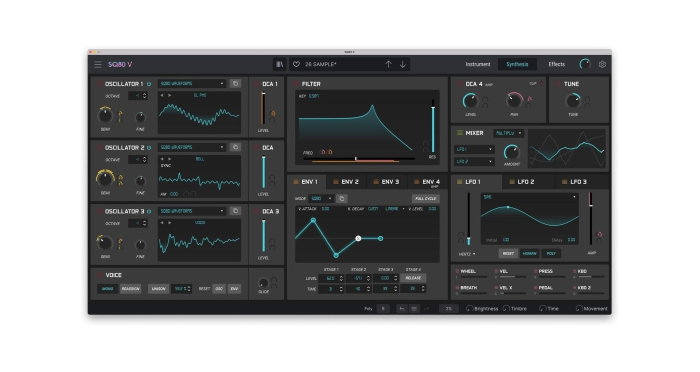The height and width of the screenshot is (372, 700).
Task: Click the Reset OSC button
Action: [x=219, y=289]
